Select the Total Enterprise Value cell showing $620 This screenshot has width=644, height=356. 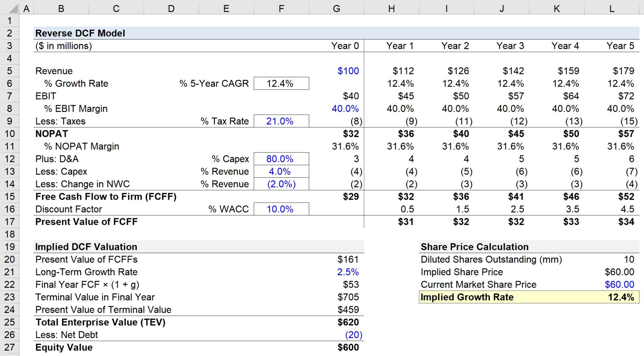click(x=347, y=322)
